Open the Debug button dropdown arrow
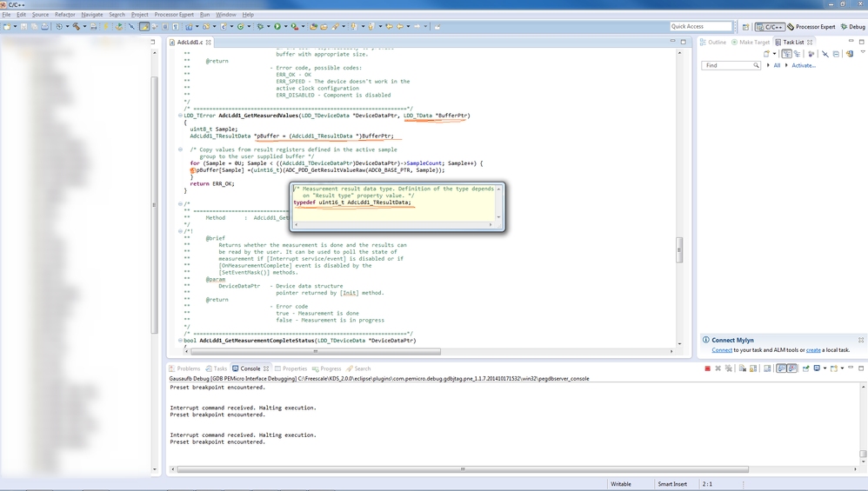Viewport: 868px width, 491px height. (x=269, y=27)
